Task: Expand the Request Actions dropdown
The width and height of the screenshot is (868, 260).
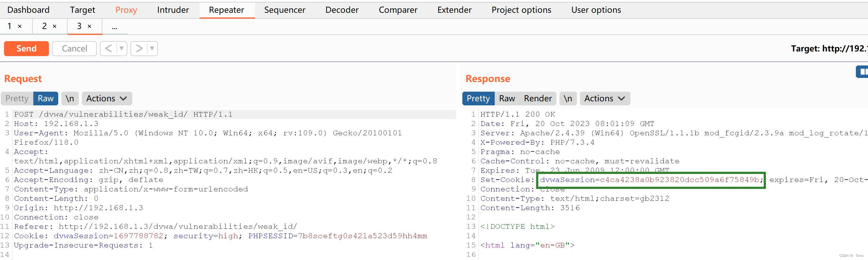Action: (106, 99)
